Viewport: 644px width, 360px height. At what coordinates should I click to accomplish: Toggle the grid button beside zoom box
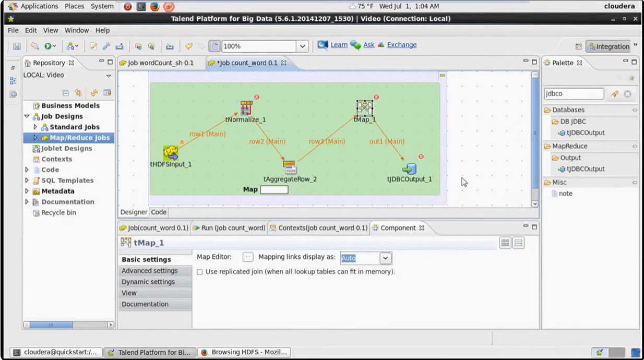(214, 46)
